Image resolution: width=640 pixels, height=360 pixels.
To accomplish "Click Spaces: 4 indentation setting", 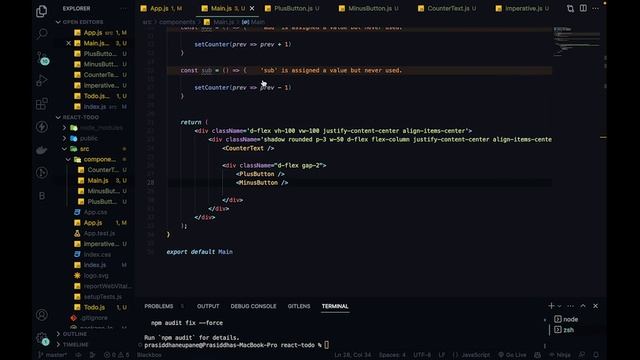I will pyautogui.click(x=392, y=355).
